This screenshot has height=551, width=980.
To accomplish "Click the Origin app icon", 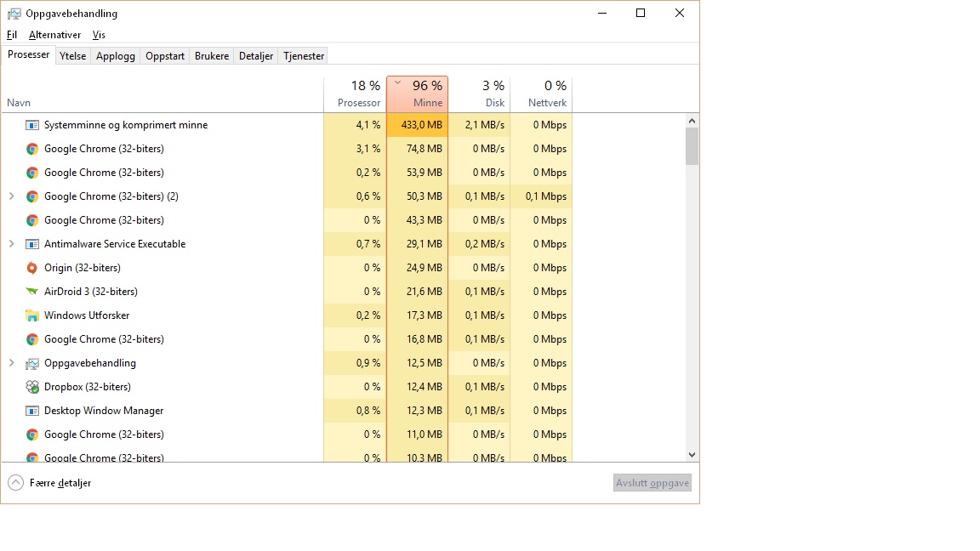I will click(x=31, y=268).
